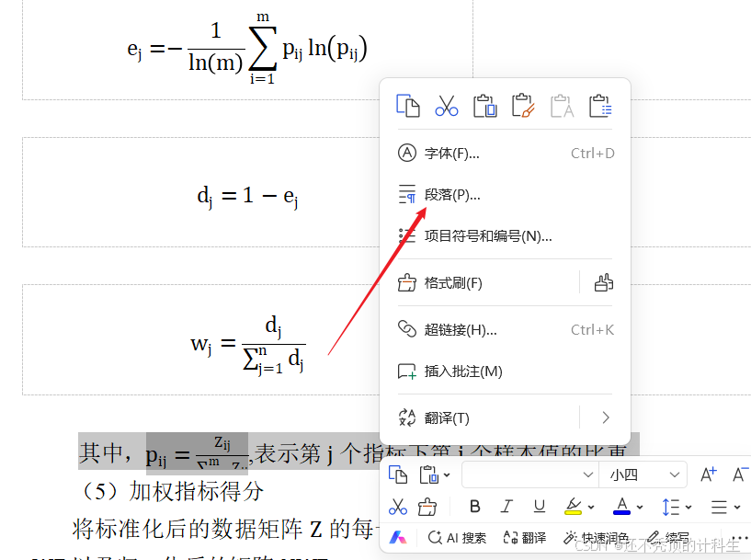Click the paste as text-only icon with letter A
751x560 pixels.
pos(562,106)
